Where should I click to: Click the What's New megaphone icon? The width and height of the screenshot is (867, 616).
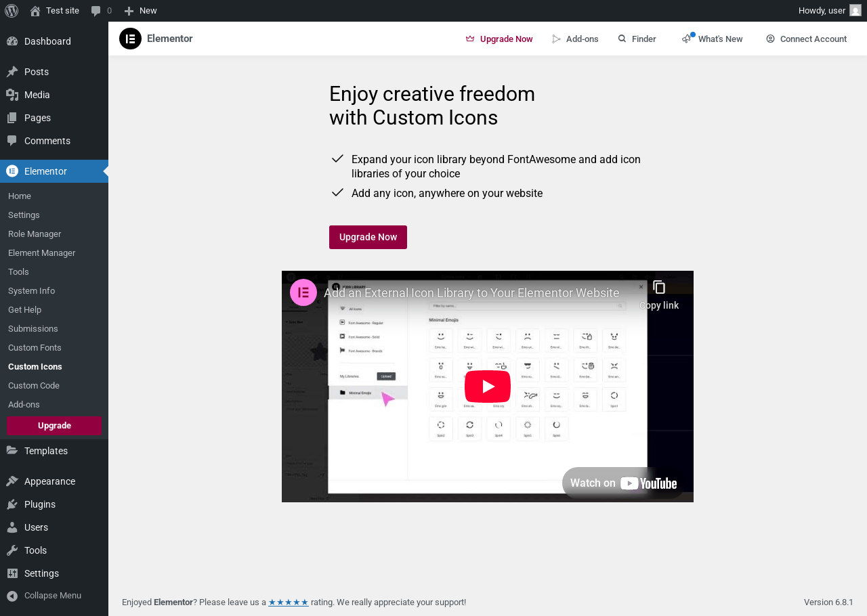[x=688, y=39]
